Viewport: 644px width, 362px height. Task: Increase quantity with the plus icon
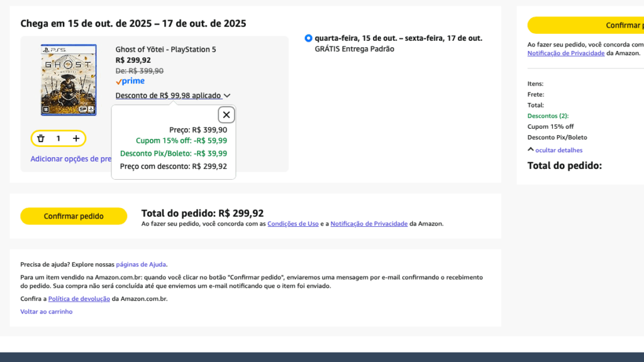76,139
